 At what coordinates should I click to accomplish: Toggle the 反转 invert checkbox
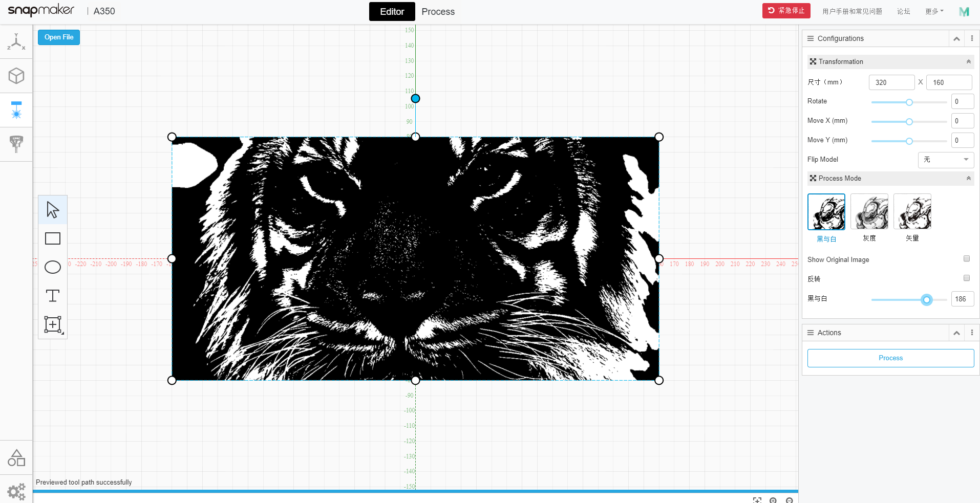point(967,278)
